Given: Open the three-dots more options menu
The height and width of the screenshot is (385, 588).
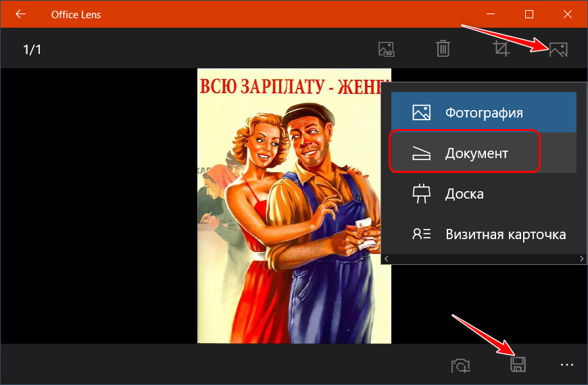Looking at the screenshot, I should pyautogui.click(x=566, y=365).
